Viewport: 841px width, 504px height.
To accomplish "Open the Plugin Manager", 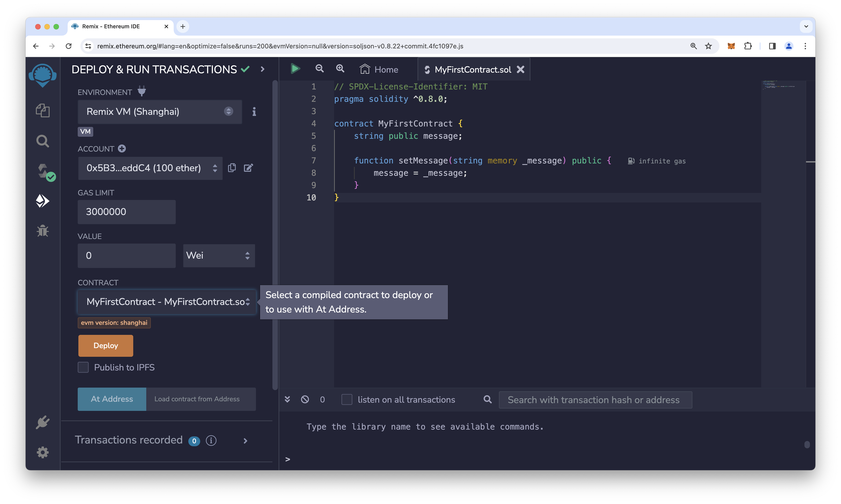I will click(43, 423).
